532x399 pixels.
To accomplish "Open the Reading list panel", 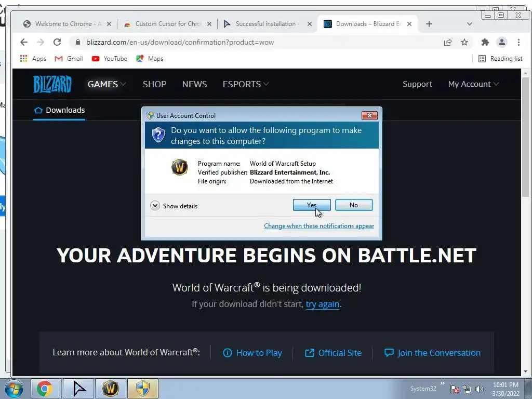I will 500,59.
